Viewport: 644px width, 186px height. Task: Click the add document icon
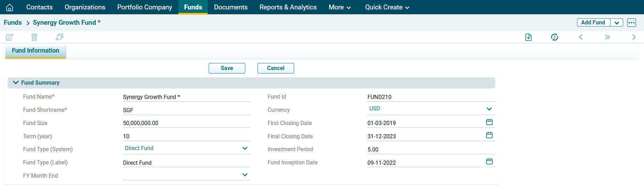528,37
